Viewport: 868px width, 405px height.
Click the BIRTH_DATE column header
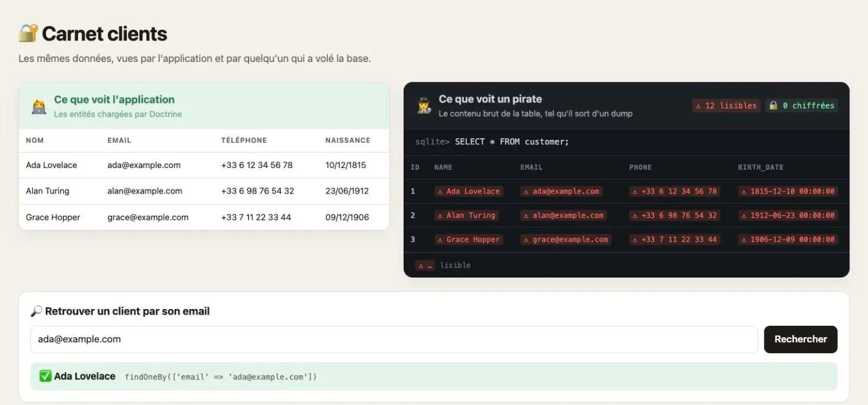pos(761,167)
